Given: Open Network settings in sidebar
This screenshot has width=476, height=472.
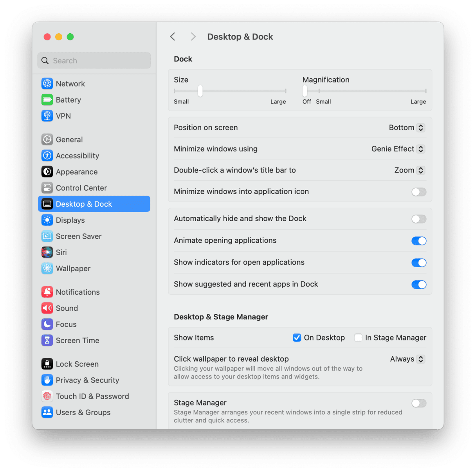Looking at the screenshot, I should pyautogui.click(x=94, y=83).
